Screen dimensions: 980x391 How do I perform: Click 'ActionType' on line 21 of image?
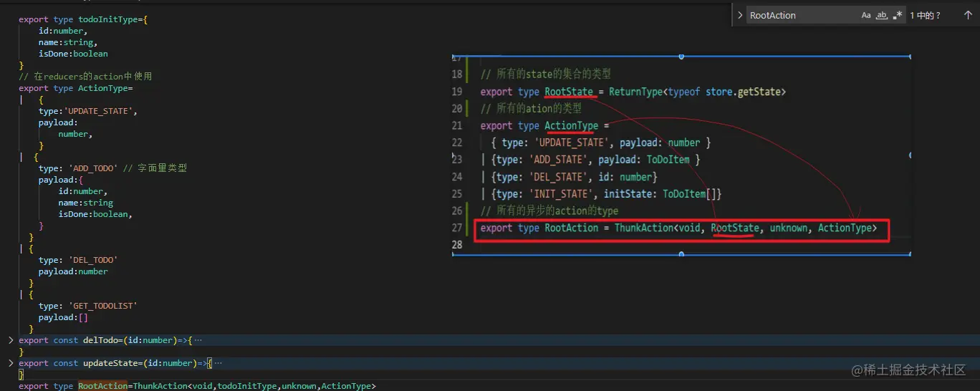571,126
